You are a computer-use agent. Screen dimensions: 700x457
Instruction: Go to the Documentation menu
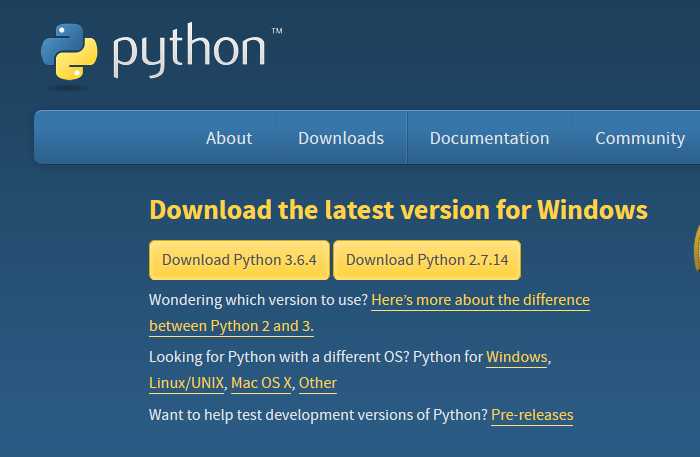[489, 138]
